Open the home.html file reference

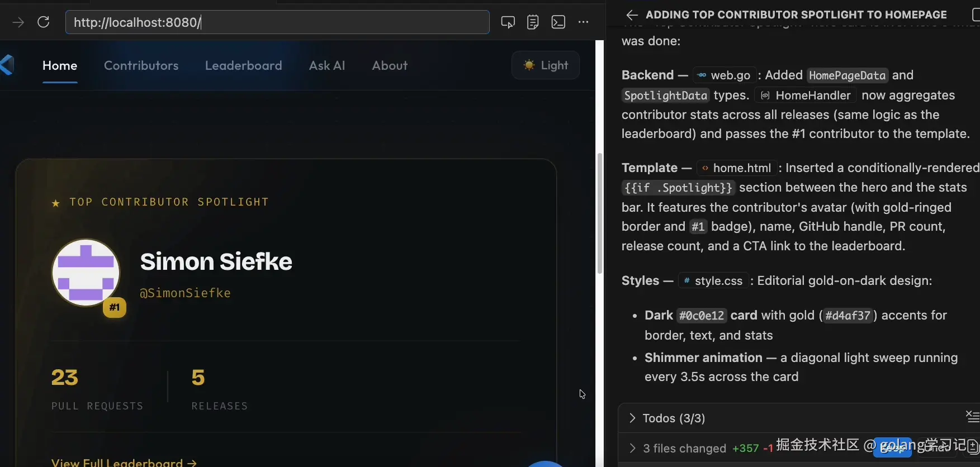[736, 168]
